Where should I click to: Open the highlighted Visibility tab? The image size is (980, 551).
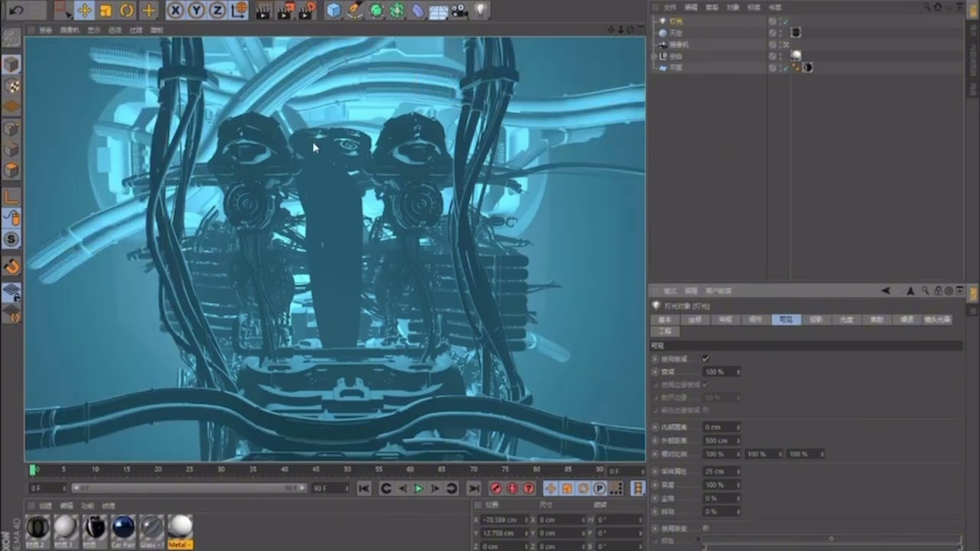[x=786, y=319]
